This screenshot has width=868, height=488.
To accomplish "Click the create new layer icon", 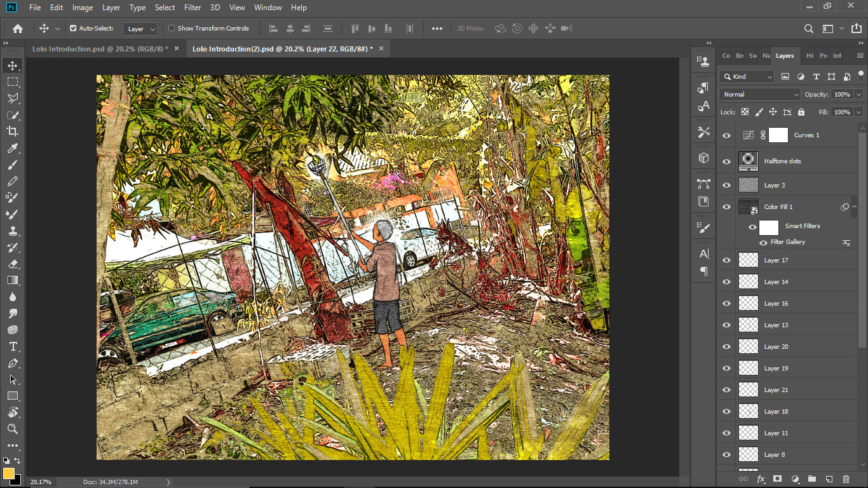I will click(x=829, y=479).
